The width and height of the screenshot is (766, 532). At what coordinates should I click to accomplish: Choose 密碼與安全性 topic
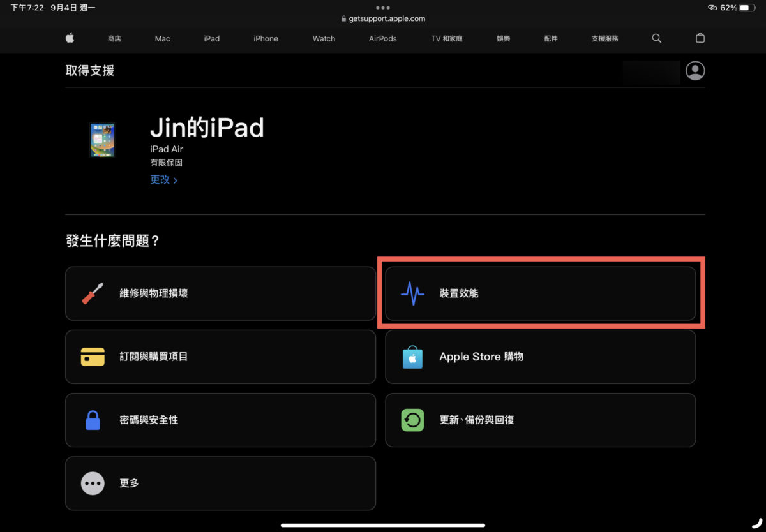pos(220,420)
